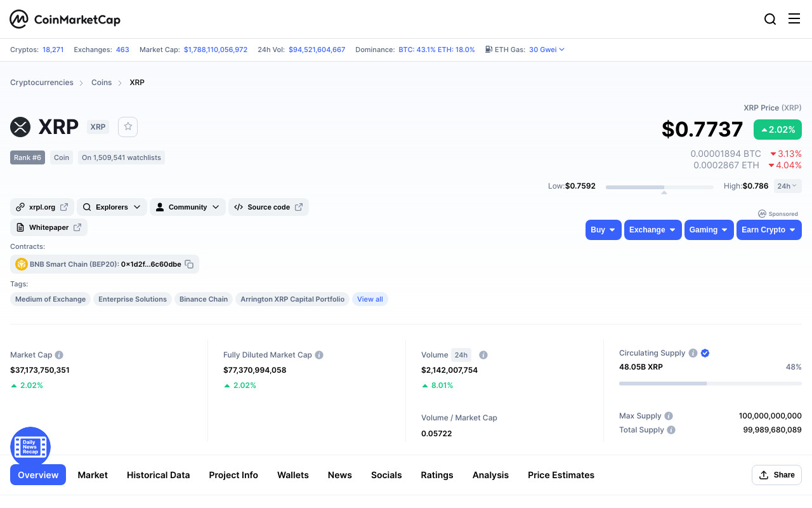
Task: Click the Exchanges count 463 link
Action: click(122, 50)
